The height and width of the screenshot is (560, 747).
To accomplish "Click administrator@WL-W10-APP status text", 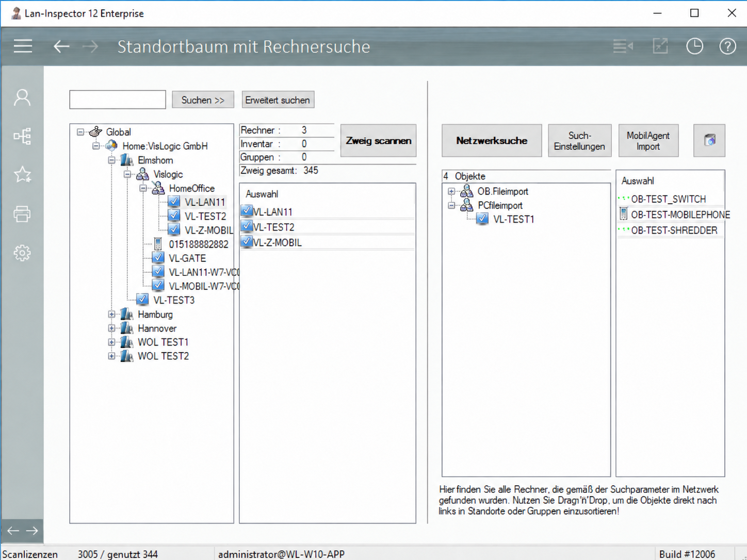I will [281, 554].
